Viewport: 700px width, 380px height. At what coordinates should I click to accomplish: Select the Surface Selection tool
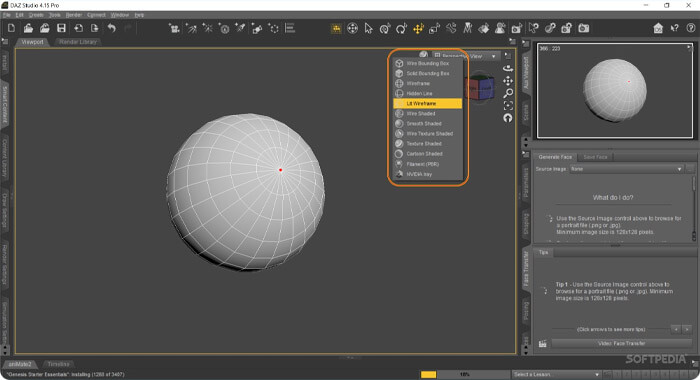tap(484, 29)
